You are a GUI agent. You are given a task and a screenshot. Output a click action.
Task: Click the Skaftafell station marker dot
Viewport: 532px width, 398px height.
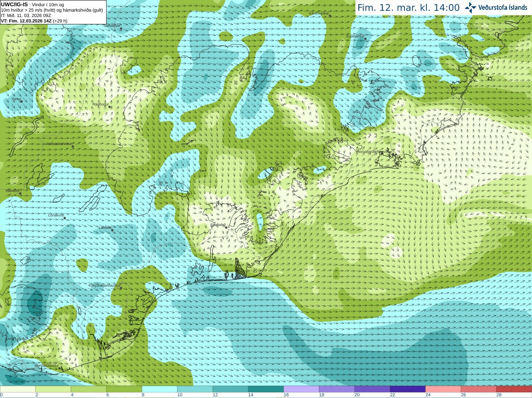click(x=226, y=227)
